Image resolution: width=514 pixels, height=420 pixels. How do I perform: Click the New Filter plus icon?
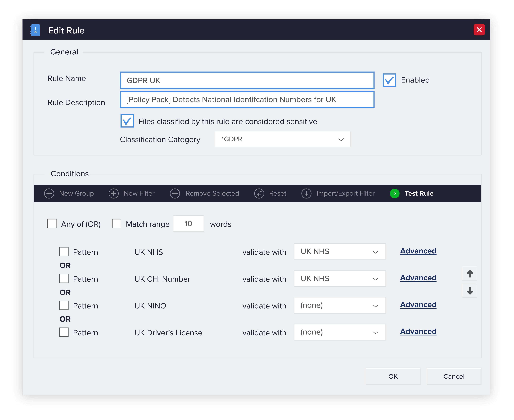tap(114, 194)
